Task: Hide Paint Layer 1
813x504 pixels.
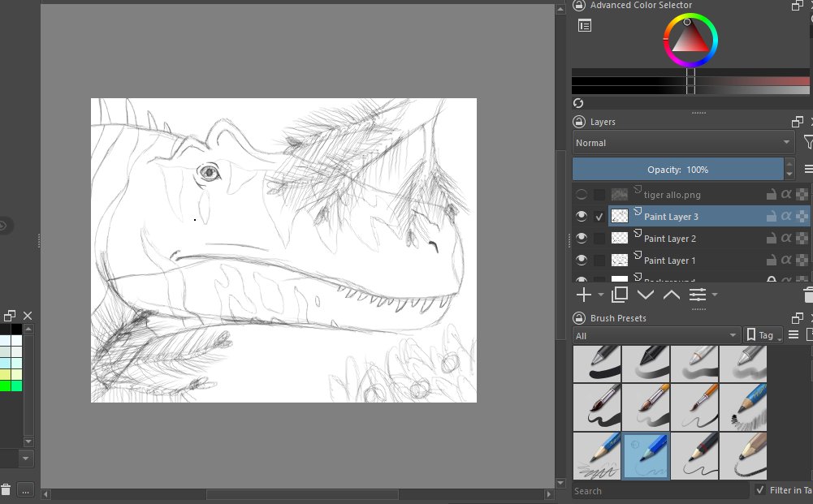Action: 582,260
